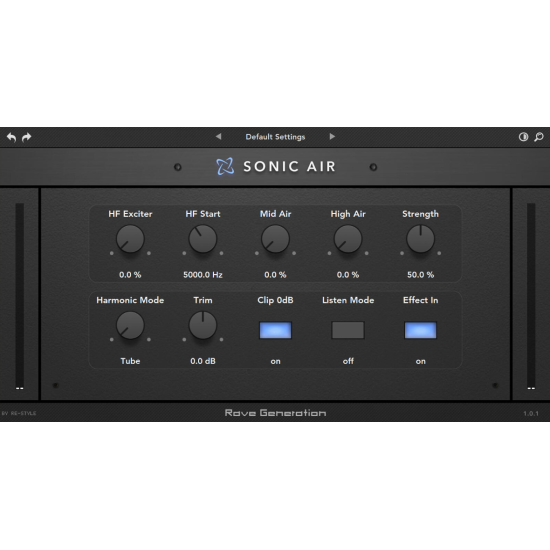Viewport: 550px width, 550px height.
Task: Click the undo arrow icon
Action: tap(12, 137)
